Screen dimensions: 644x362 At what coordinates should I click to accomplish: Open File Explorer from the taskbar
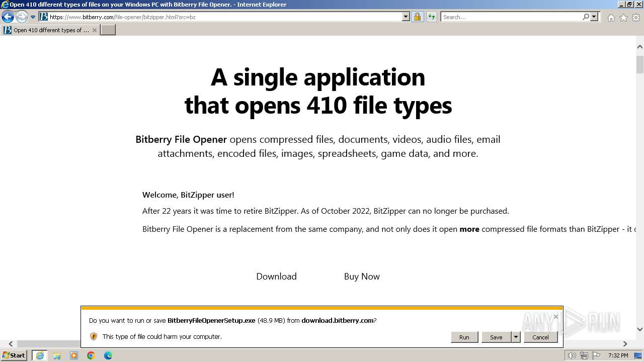(x=57, y=355)
